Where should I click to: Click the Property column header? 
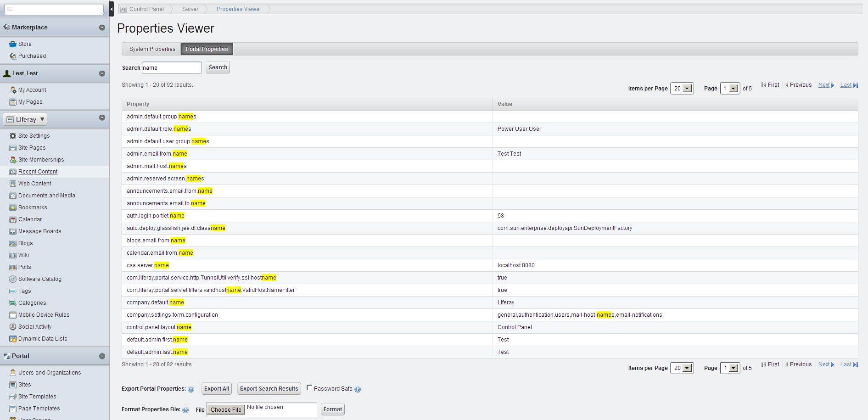pyautogui.click(x=307, y=104)
